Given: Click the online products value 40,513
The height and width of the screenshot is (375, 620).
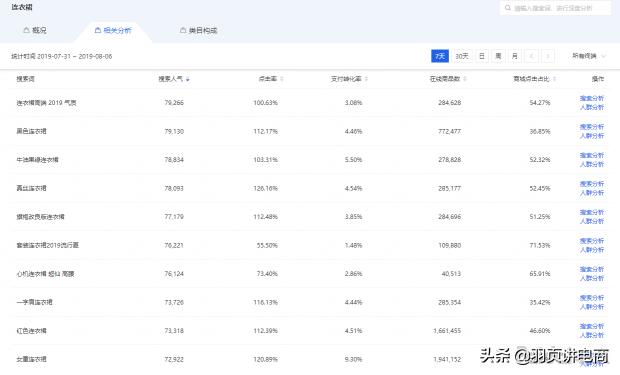Looking at the screenshot, I should click(x=451, y=274).
